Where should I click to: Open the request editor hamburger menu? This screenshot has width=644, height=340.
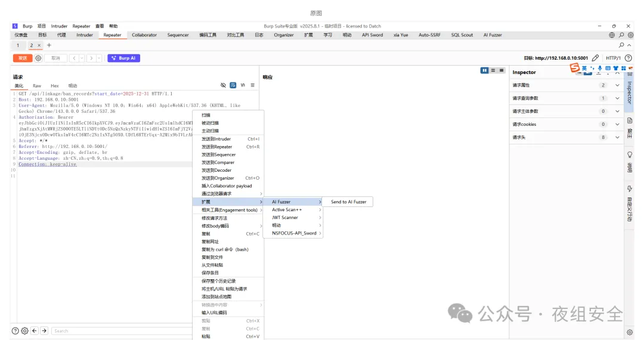tap(253, 85)
